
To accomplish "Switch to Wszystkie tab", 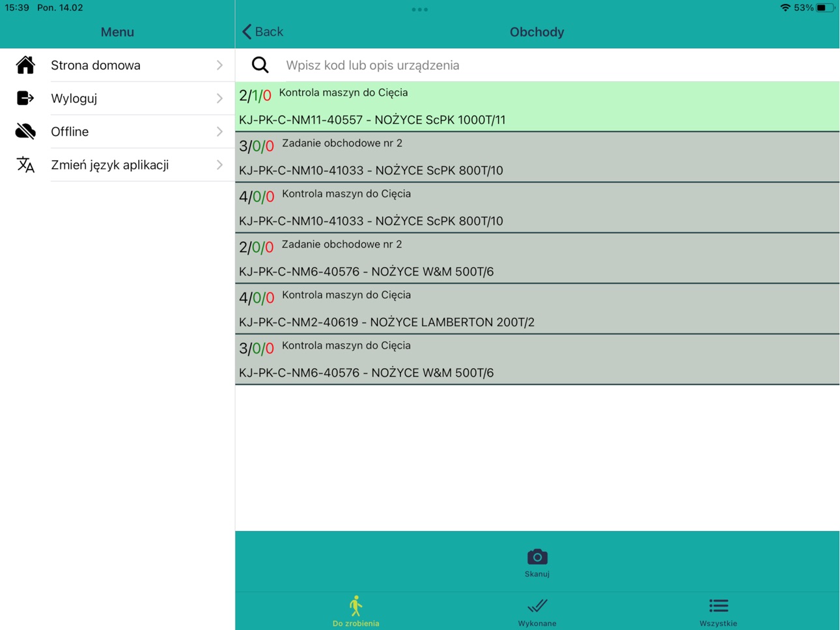I will pyautogui.click(x=718, y=611).
